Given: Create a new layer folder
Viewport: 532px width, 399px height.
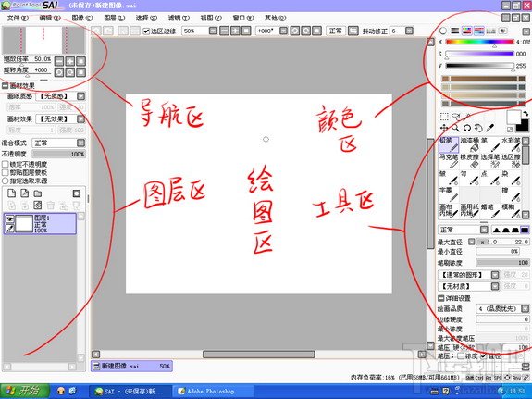Looking at the screenshot, I should point(38,193).
